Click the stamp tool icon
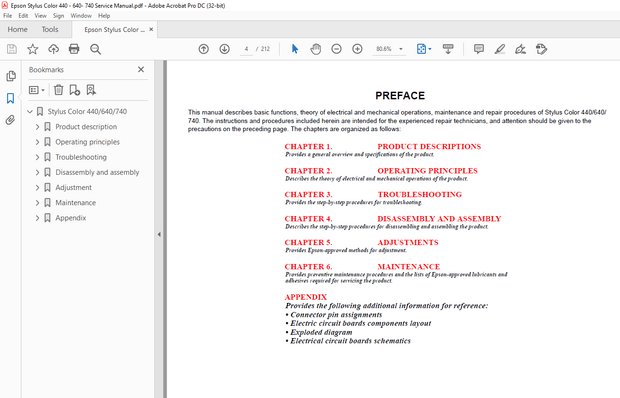 541,49
